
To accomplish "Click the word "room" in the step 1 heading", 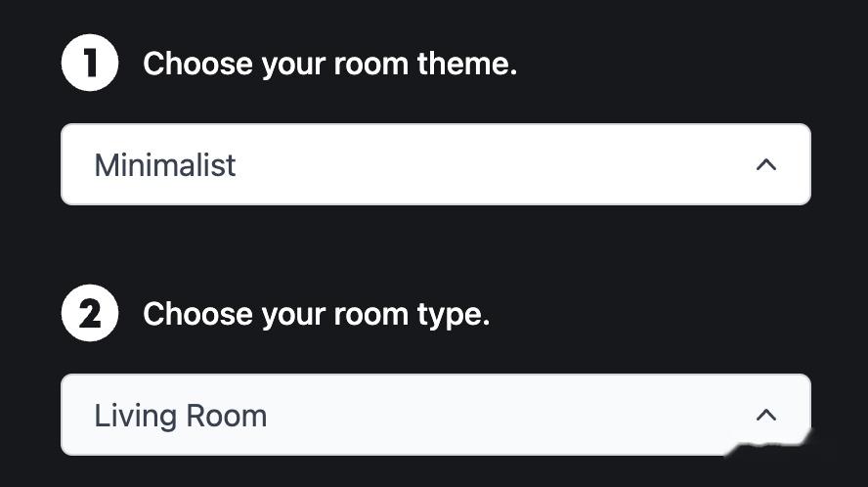I will tap(370, 66).
